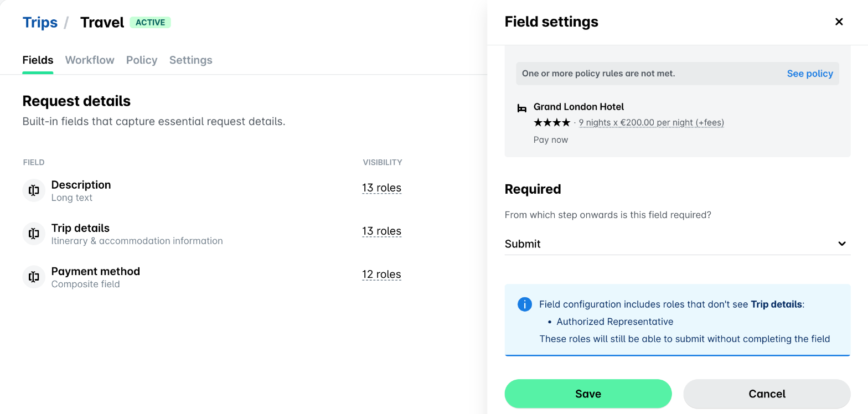Open Payment method visibility 12 roles
This screenshot has height=414, width=868.
click(x=381, y=275)
